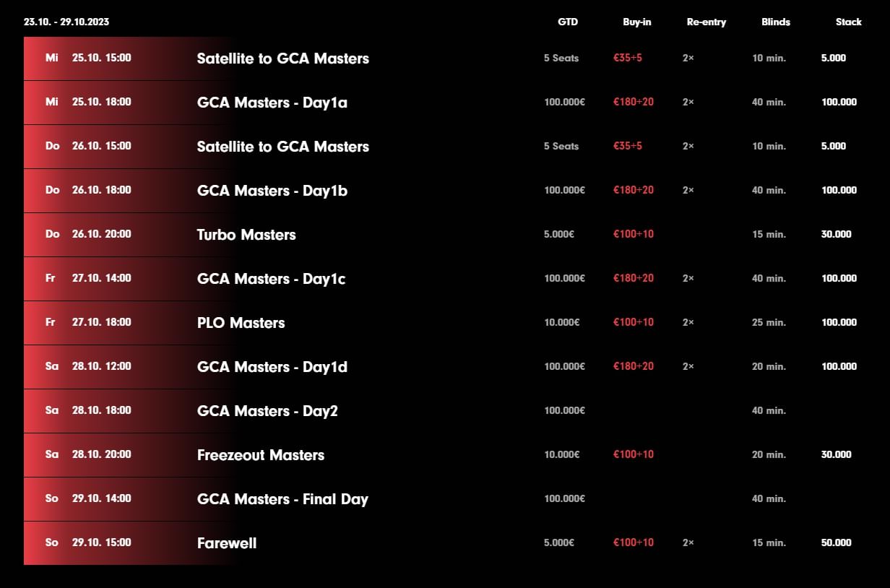The height and width of the screenshot is (588, 890).
Task: Click the Buy-in column header
Action: coord(636,22)
